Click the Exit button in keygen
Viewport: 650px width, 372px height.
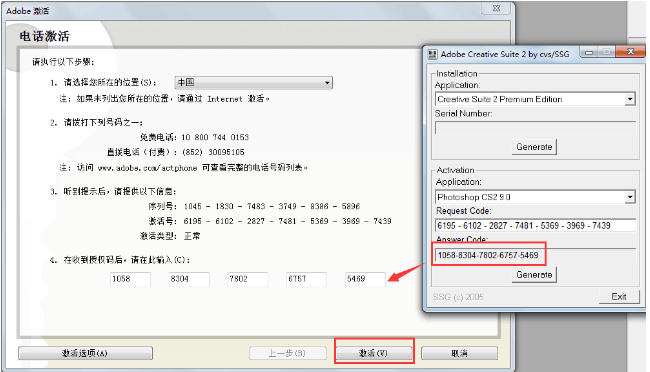pos(619,297)
